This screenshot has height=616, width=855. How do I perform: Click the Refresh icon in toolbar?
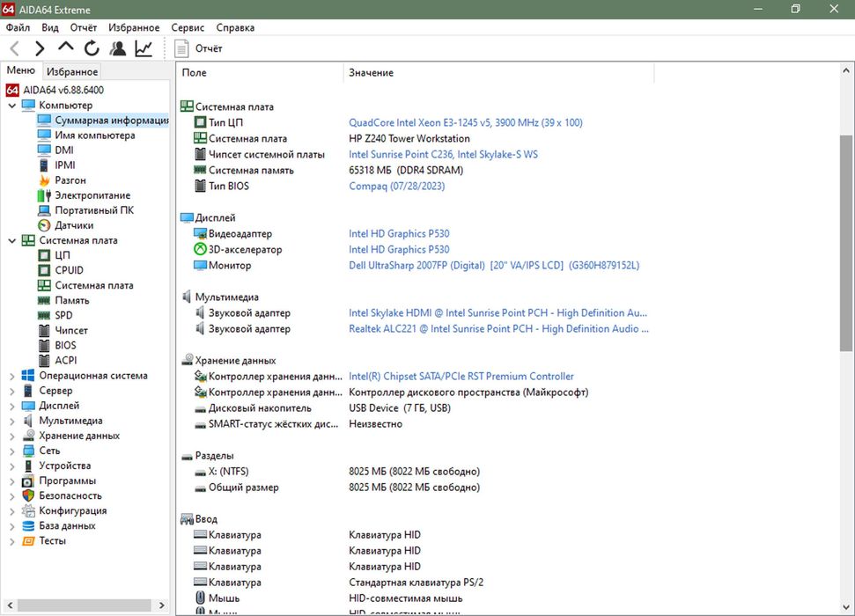[x=92, y=48]
